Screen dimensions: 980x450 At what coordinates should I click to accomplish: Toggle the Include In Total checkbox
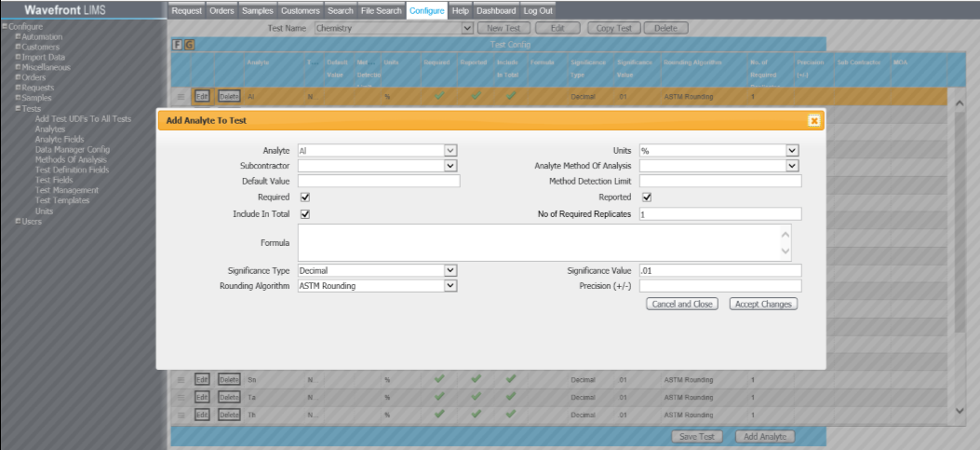tap(305, 213)
